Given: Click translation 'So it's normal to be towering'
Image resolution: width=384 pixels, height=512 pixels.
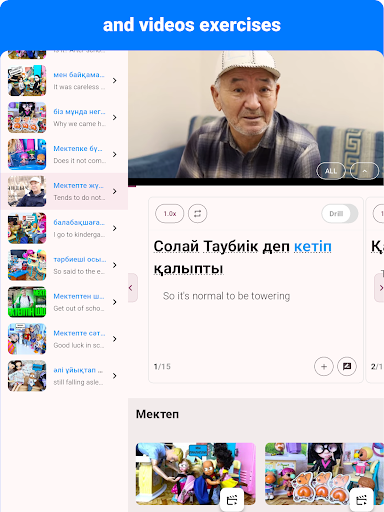Looking at the screenshot, I should pyautogui.click(x=226, y=296).
